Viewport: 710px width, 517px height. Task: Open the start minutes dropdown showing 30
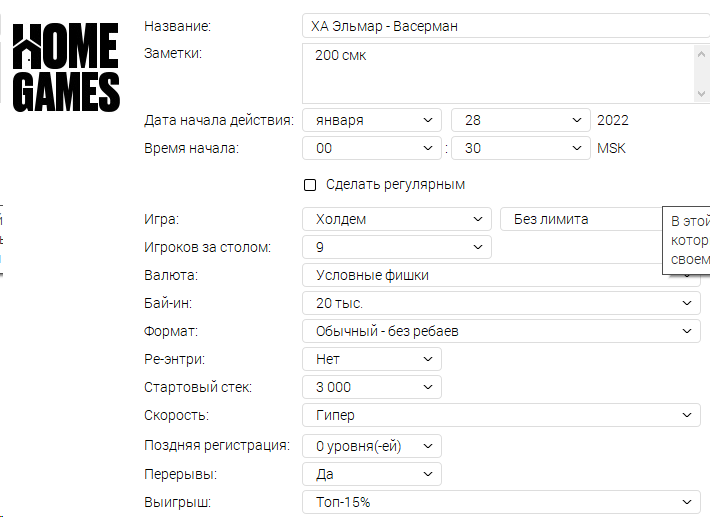(x=521, y=148)
